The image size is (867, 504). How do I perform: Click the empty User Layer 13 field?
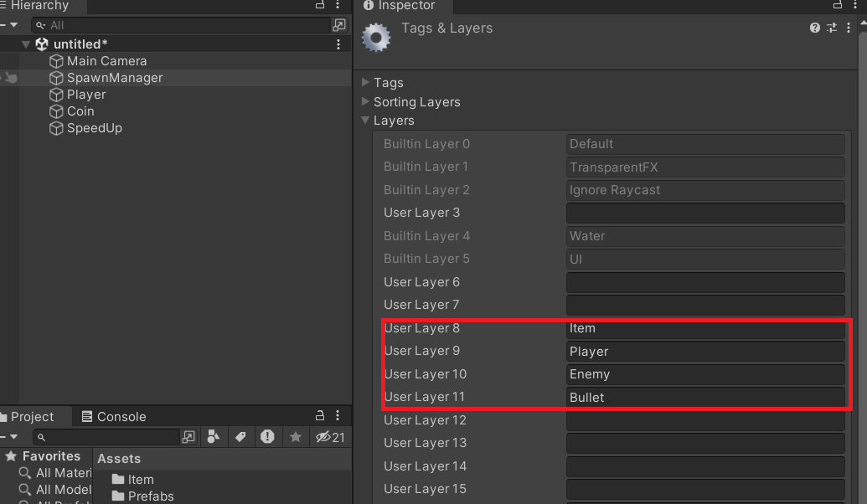pyautogui.click(x=705, y=443)
